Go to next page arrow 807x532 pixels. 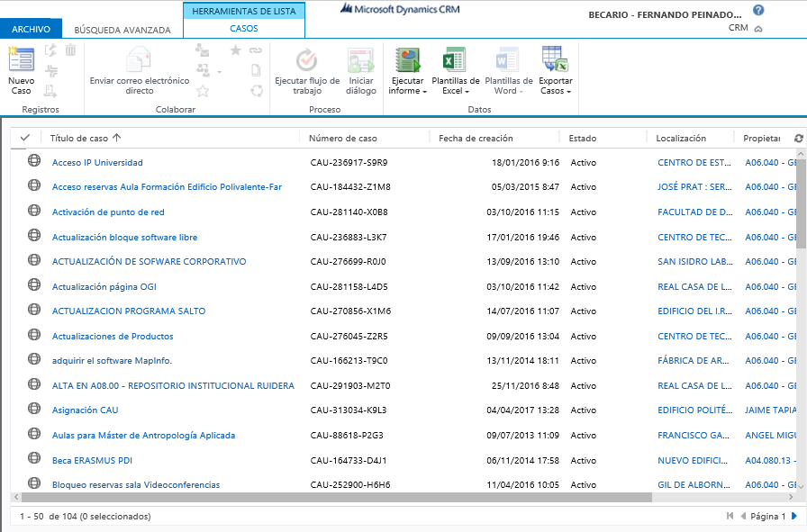pyautogui.click(x=794, y=517)
